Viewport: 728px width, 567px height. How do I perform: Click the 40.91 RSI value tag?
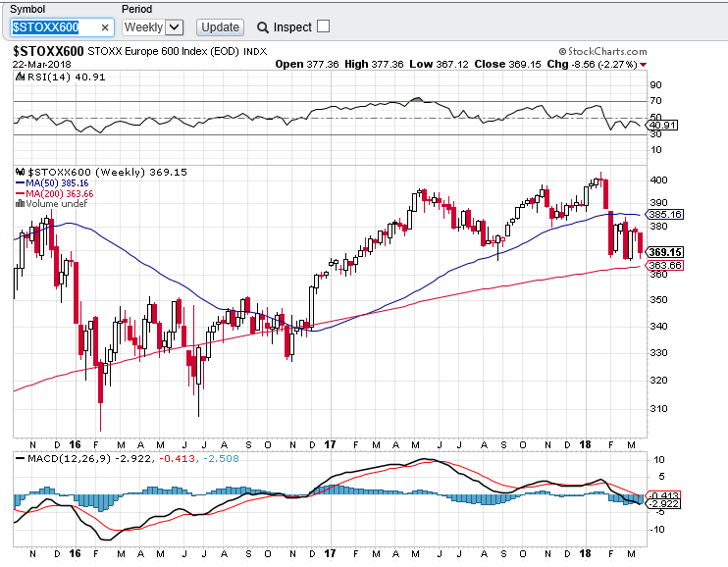click(662, 125)
